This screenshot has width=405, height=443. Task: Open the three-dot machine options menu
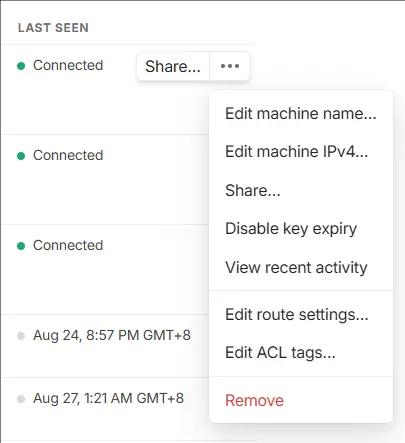point(230,66)
